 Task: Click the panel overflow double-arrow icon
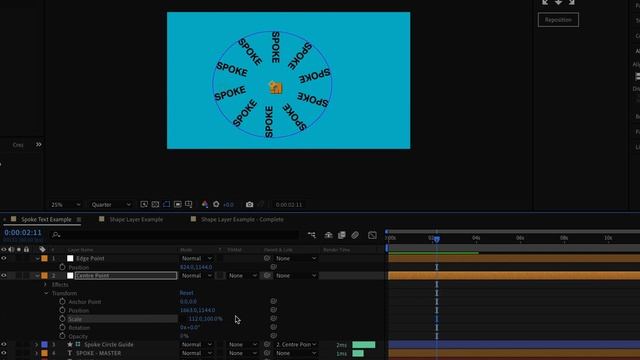[38, 144]
